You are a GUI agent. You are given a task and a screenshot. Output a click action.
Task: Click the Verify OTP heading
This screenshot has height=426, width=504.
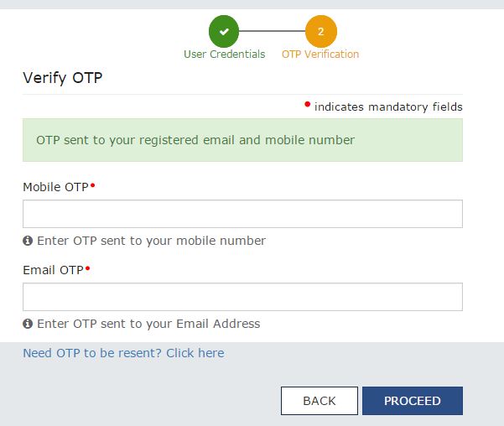63,78
